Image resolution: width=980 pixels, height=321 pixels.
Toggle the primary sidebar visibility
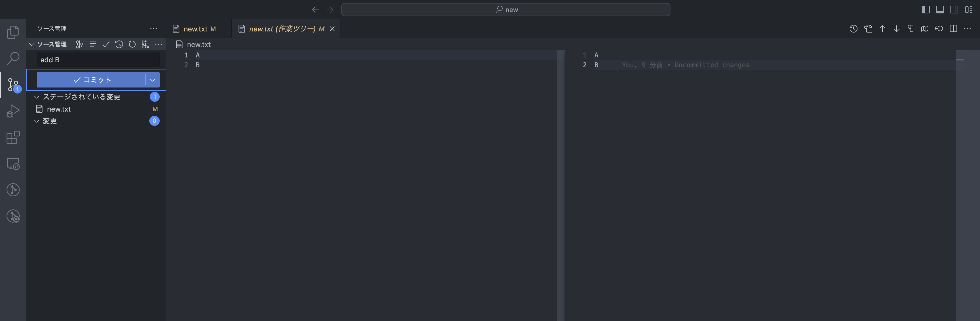tap(925, 10)
